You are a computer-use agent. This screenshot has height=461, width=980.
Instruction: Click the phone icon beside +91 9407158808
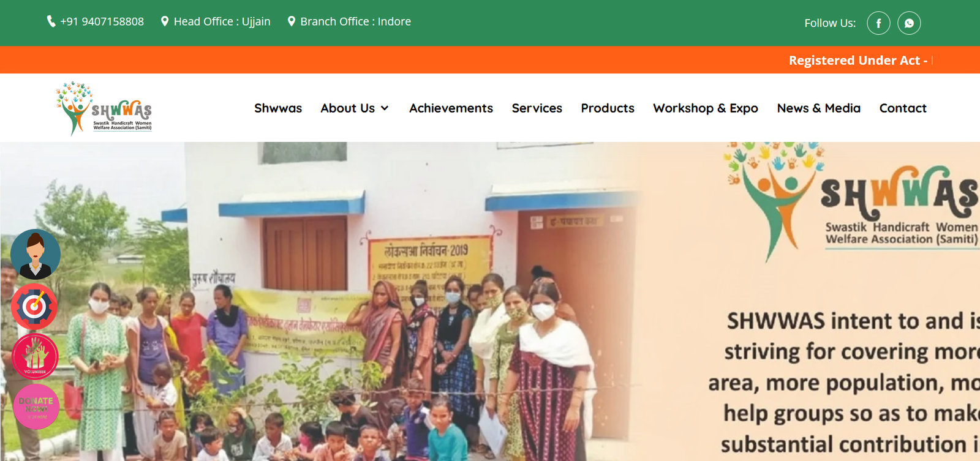(51, 21)
